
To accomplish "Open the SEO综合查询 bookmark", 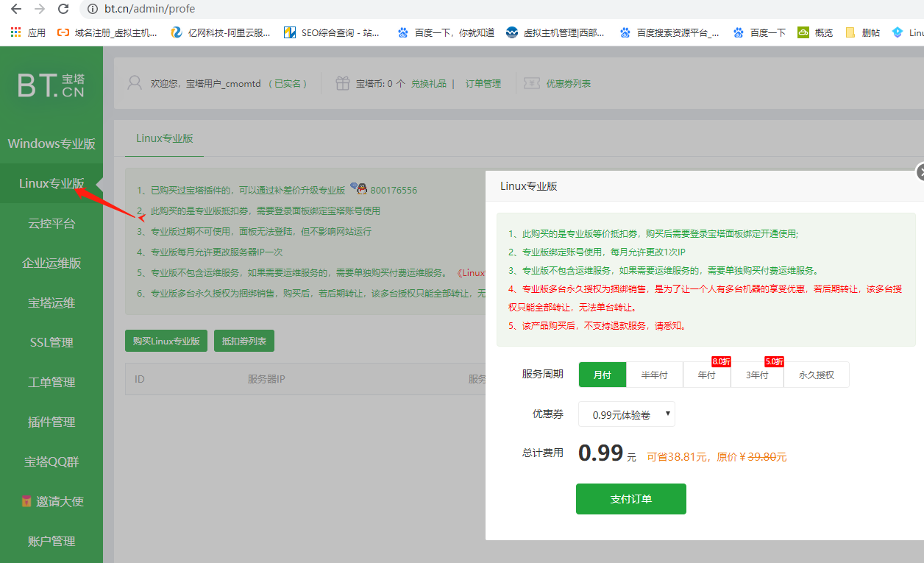I will pos(332,32).
